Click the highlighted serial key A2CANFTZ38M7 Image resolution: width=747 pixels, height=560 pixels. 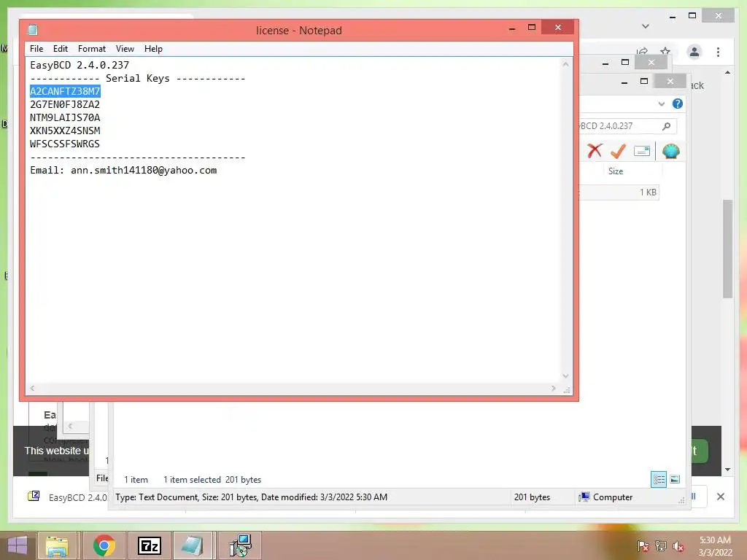coord(65,91)
